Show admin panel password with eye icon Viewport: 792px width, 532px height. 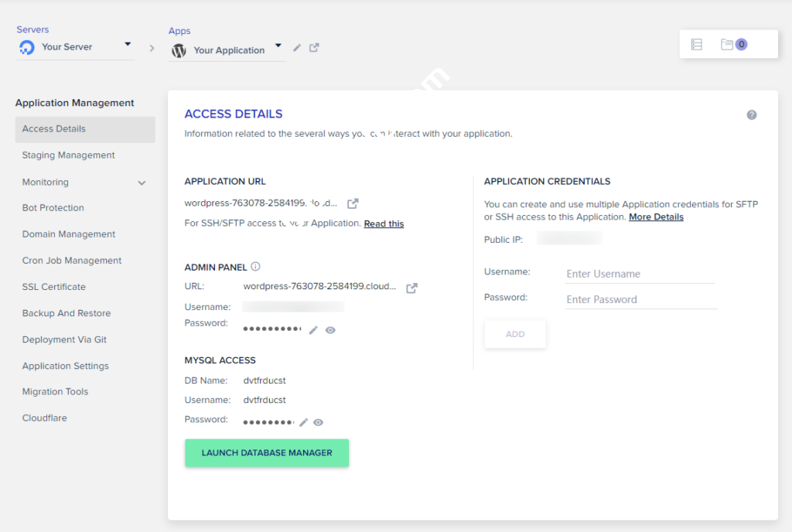(x=330, y=330)
